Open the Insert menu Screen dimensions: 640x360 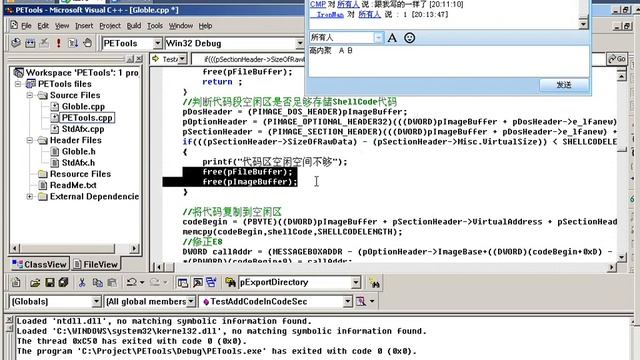[x=84, y=26]
